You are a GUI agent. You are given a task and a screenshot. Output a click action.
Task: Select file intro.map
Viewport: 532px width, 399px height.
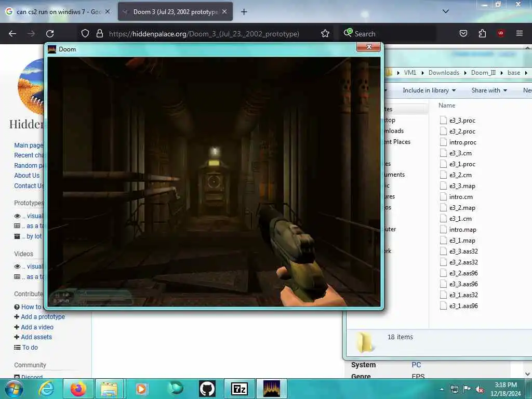pos(462,229)
